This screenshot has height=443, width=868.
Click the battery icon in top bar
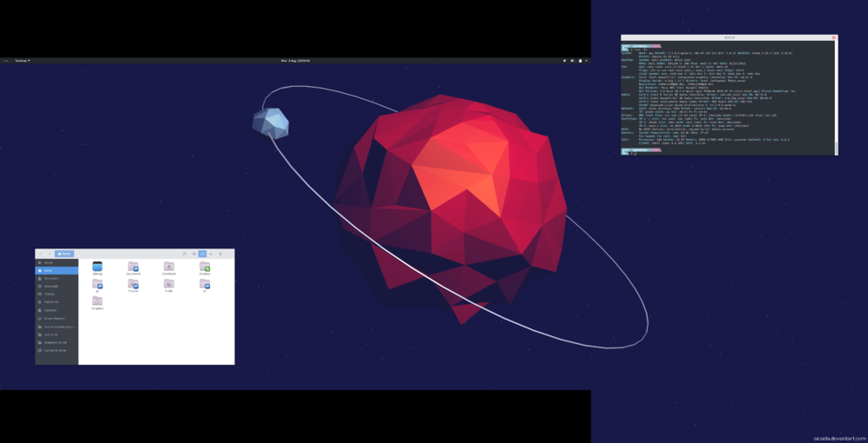580,60
